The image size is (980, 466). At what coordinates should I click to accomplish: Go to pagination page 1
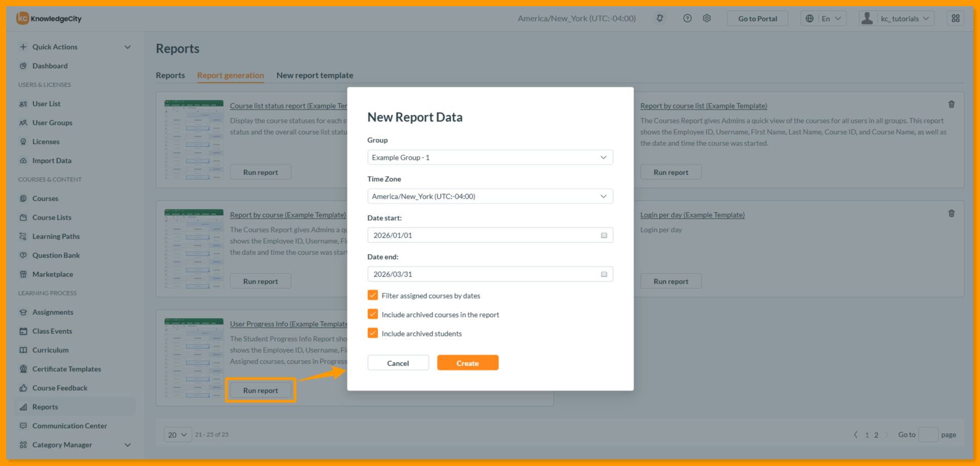[x=867, y=435]
